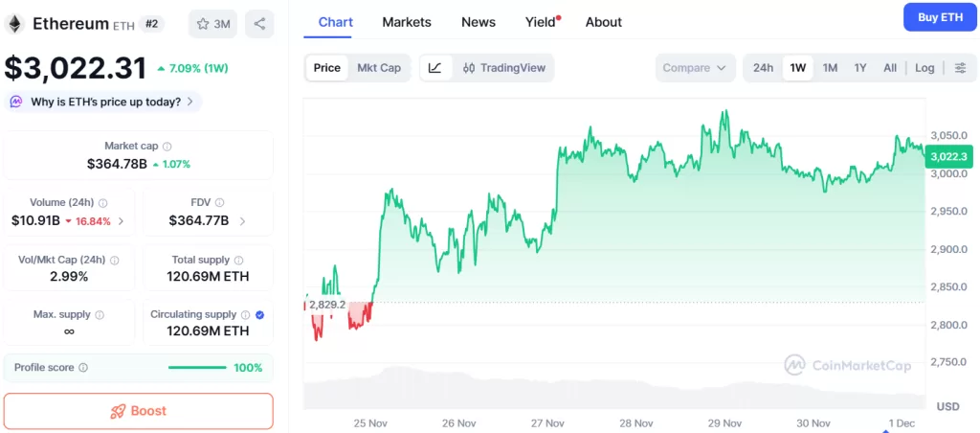Click the Boost rocket button

138,411
